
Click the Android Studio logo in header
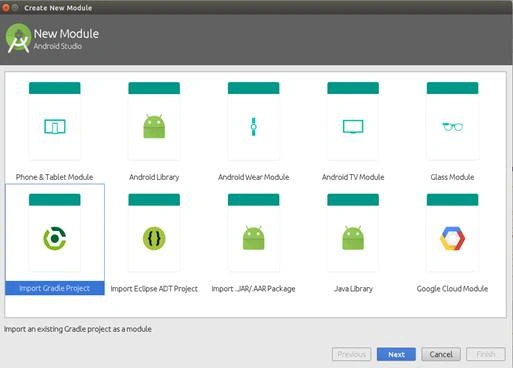click(x=18, y=38)
